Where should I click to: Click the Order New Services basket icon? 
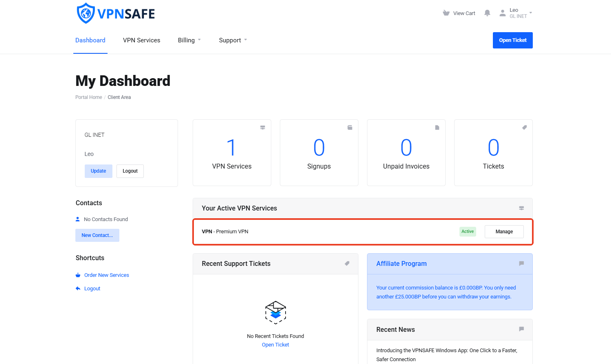click(x=78, y=275)
